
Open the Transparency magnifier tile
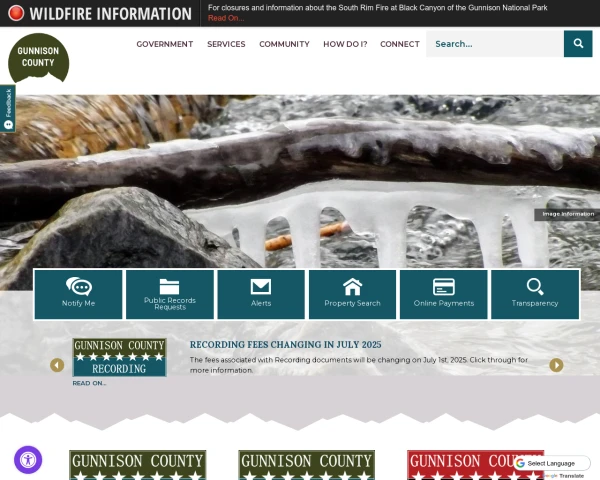click(x=535, y=294)
